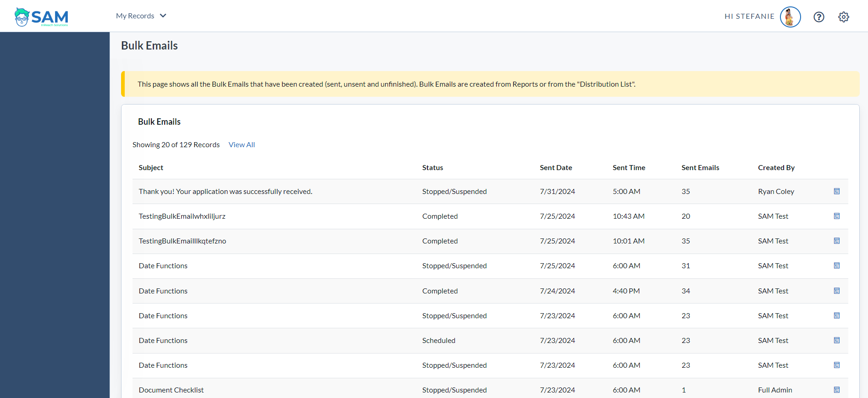Open details icon for TestingBulkEmailwhxliljurz row
868x398 pixels.
coord(836,216)
